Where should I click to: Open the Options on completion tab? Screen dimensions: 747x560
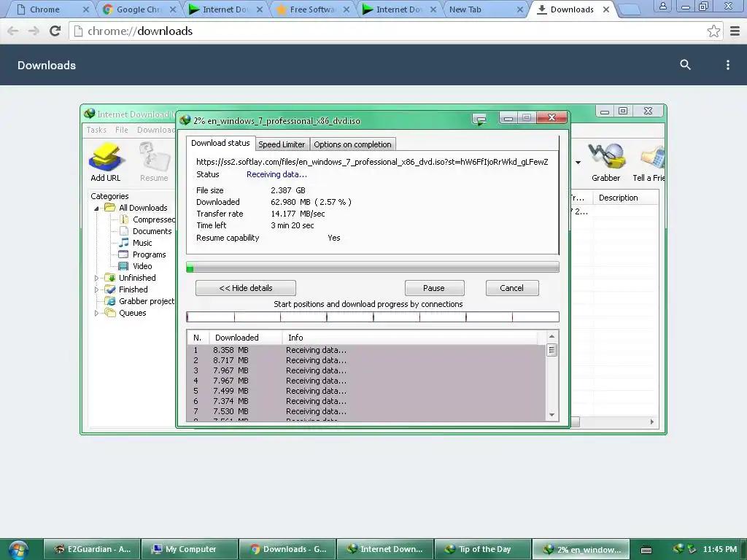coord(352,144)
